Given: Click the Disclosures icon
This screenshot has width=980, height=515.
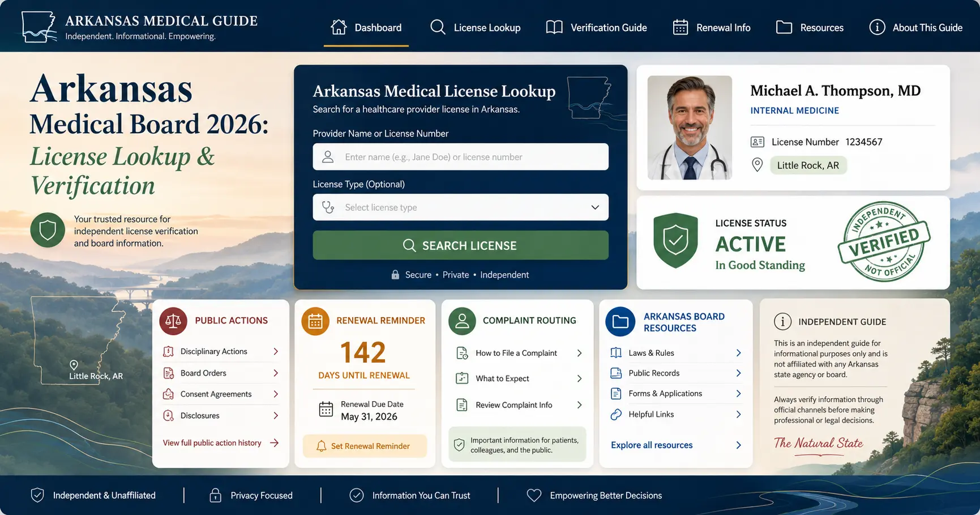Looking at the screenshot, I should tap(168, 415).
